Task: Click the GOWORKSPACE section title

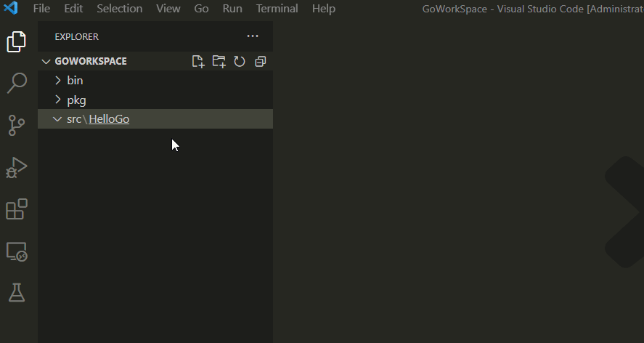Action: click(91, 61)
